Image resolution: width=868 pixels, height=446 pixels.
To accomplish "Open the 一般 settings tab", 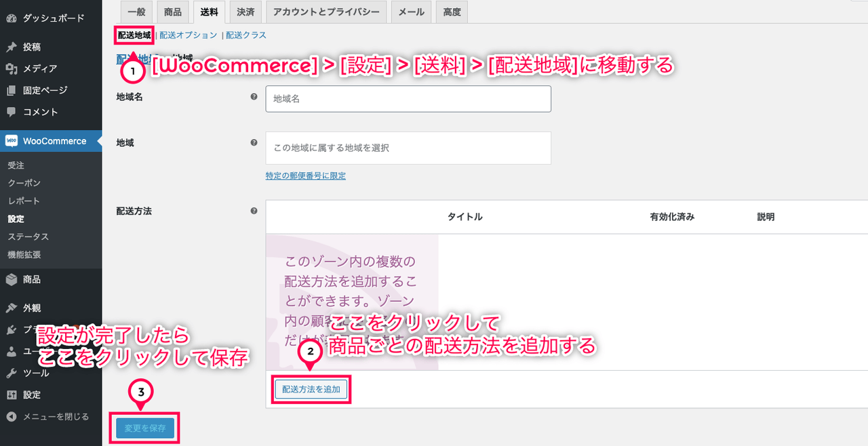I will (136, 12).
